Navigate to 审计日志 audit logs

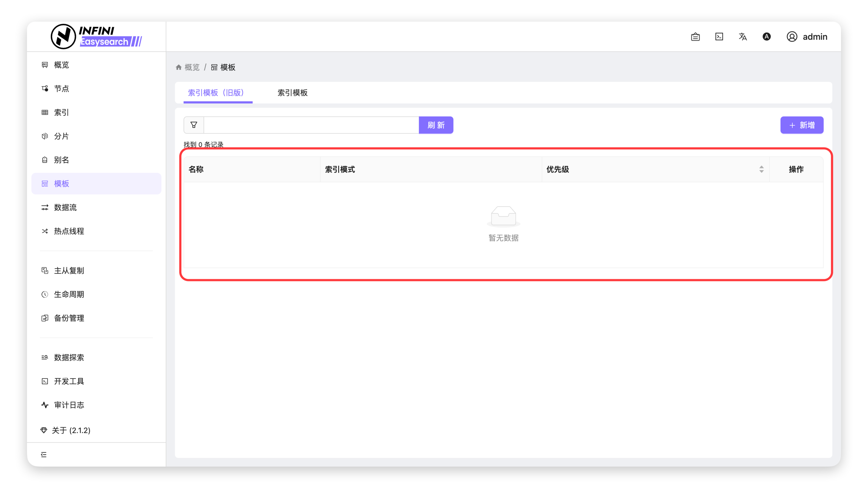pos(69,405)
